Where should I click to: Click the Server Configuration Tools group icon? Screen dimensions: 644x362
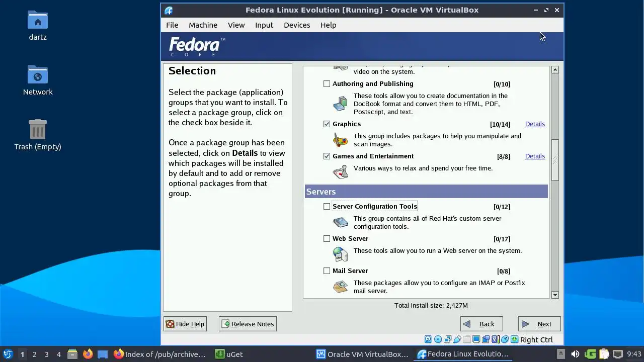point(341,222)
